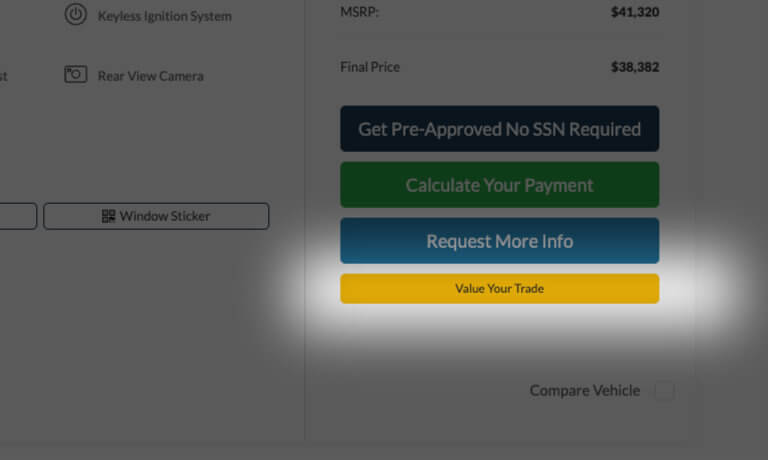Viewport: 768px width, 460px height.
Task: Click the blue Request More Info button
Action: tap(499, 241)
